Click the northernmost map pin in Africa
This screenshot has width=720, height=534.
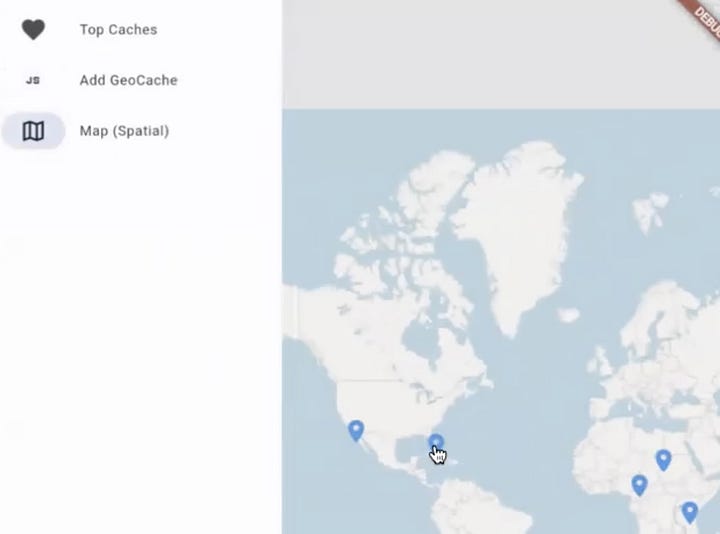[x=663, y=460]
